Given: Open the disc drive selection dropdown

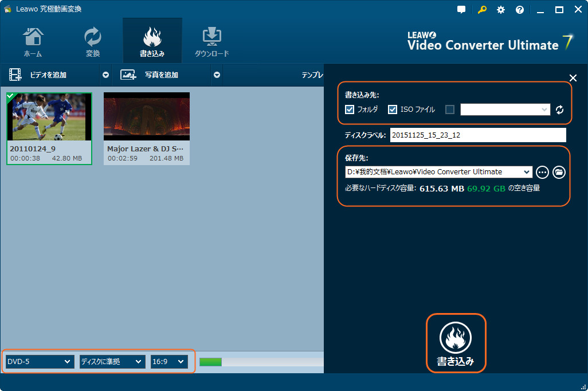Looking at the screenshot, I should [x=505, y=110].
